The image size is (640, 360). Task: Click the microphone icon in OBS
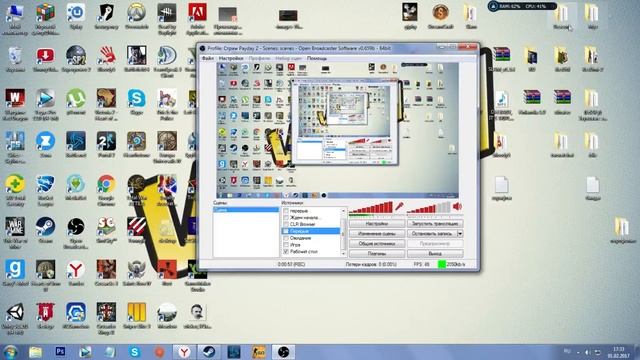pos(399,207)
